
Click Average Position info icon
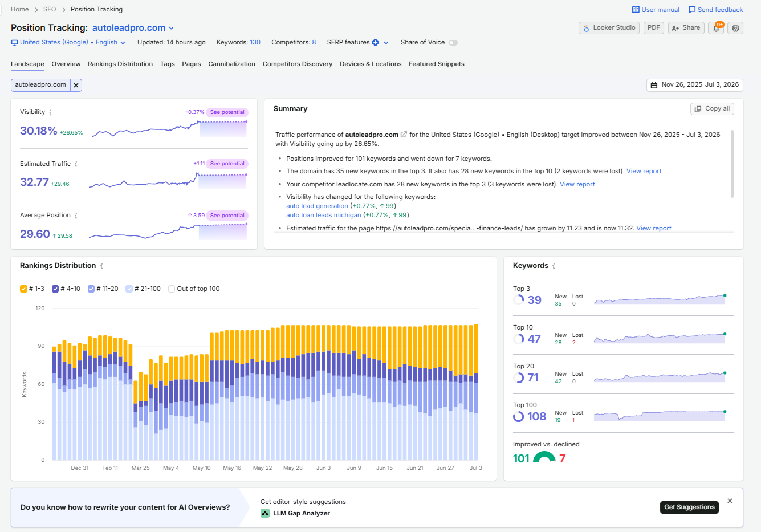(x=76, y=216)
